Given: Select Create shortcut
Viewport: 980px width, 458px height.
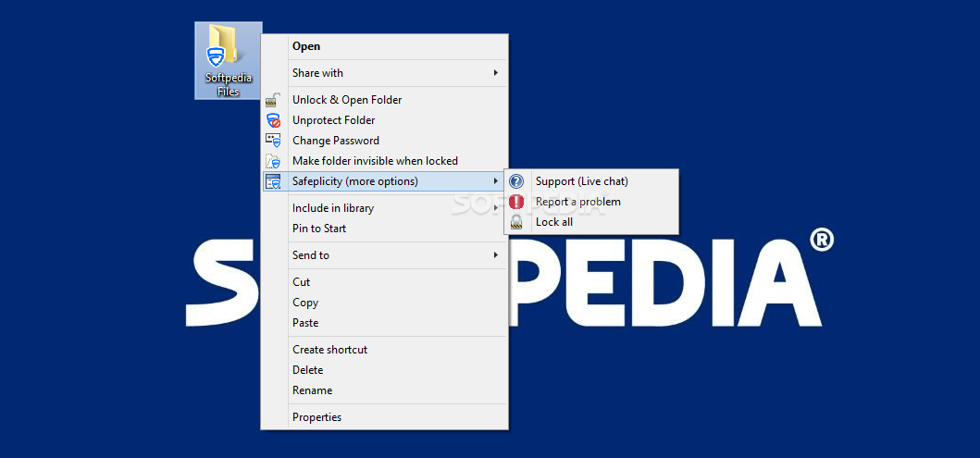Looking at the screenshot, I should pyautogui.click(x=384, y=350).
